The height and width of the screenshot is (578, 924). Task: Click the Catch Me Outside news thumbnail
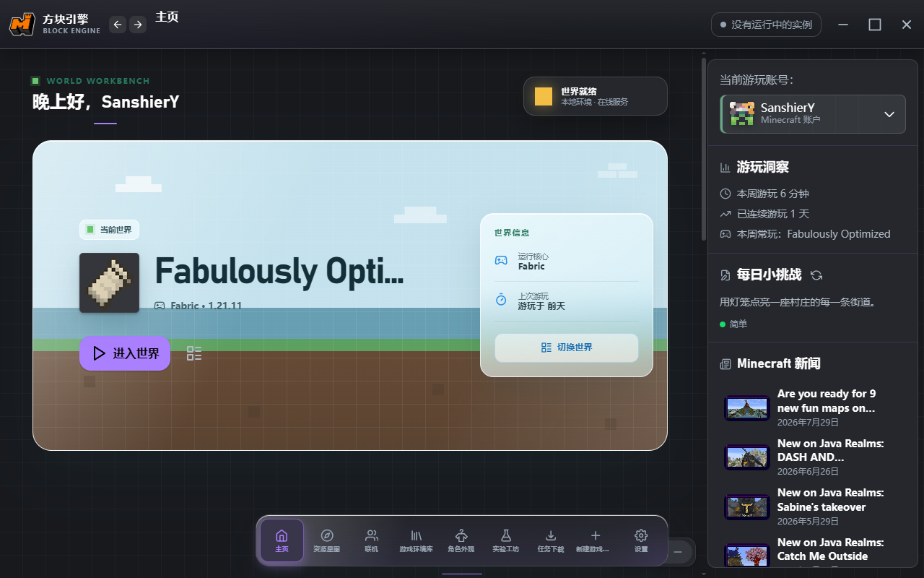pos(747,556)
